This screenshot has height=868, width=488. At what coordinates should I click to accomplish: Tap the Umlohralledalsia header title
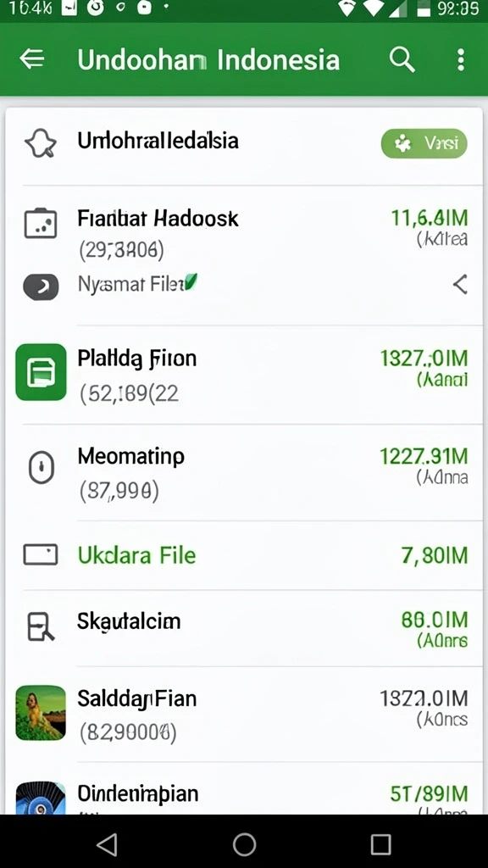(158, 141)
